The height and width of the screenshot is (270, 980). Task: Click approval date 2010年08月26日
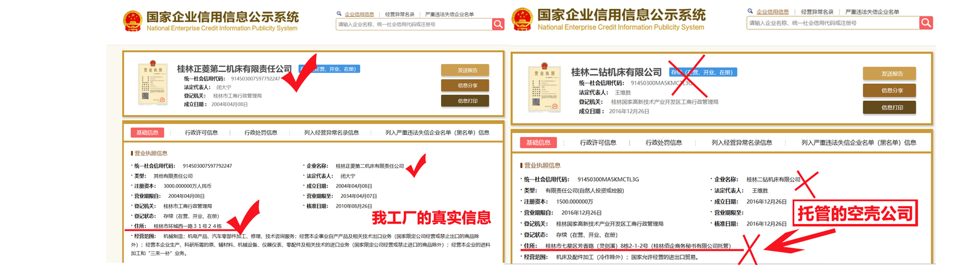tap(354, 206)
